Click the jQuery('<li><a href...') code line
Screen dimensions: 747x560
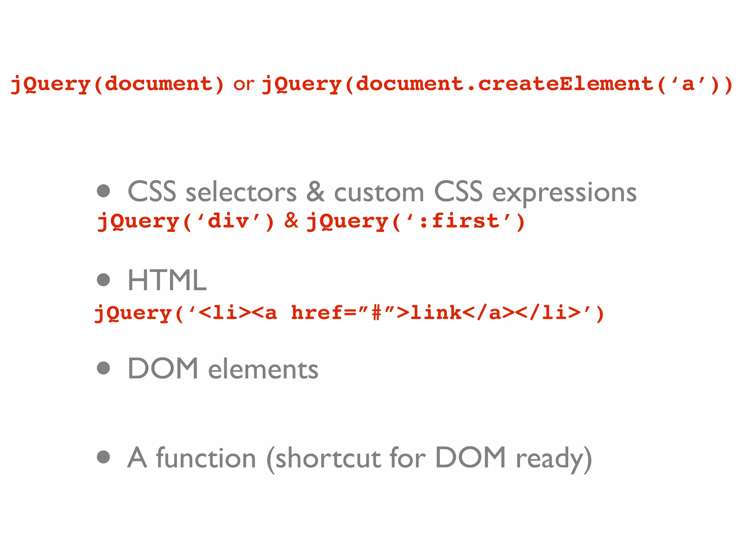click(x=349, y=313)
